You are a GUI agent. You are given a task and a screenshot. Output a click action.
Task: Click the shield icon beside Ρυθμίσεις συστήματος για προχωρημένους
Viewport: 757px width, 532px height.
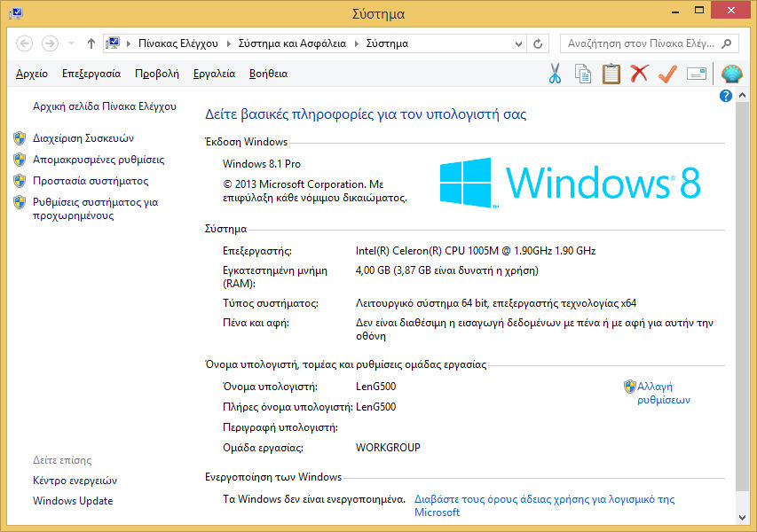20,202
